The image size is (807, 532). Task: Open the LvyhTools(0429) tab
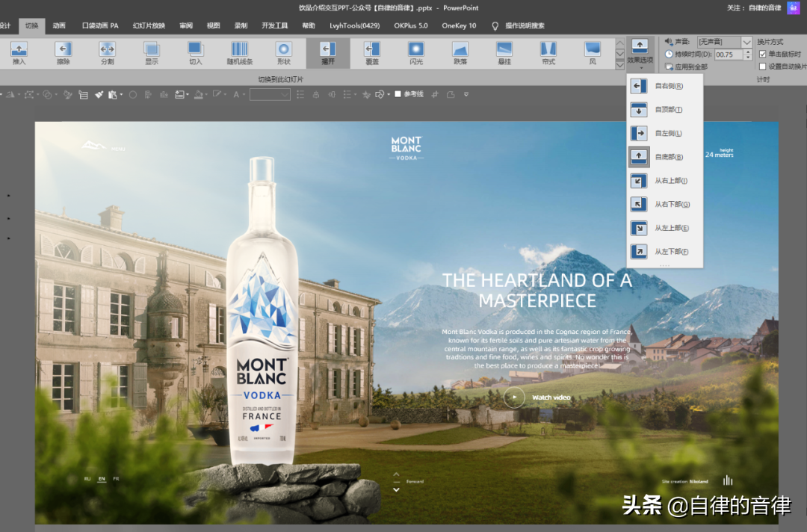355,25
